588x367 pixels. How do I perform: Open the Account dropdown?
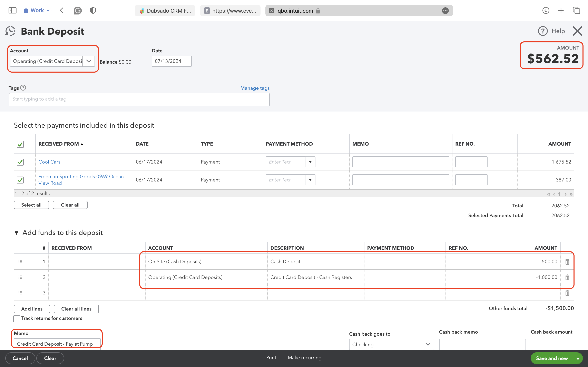tap(88, 61)
